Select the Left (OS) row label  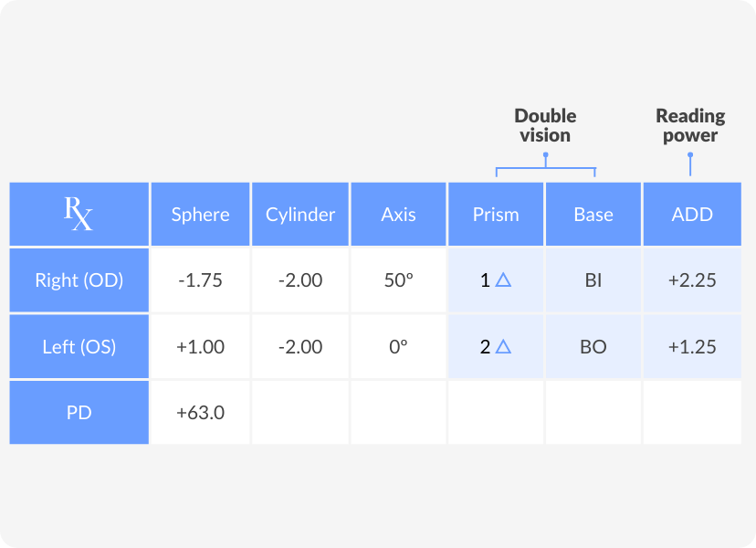[x=79, y=346]
